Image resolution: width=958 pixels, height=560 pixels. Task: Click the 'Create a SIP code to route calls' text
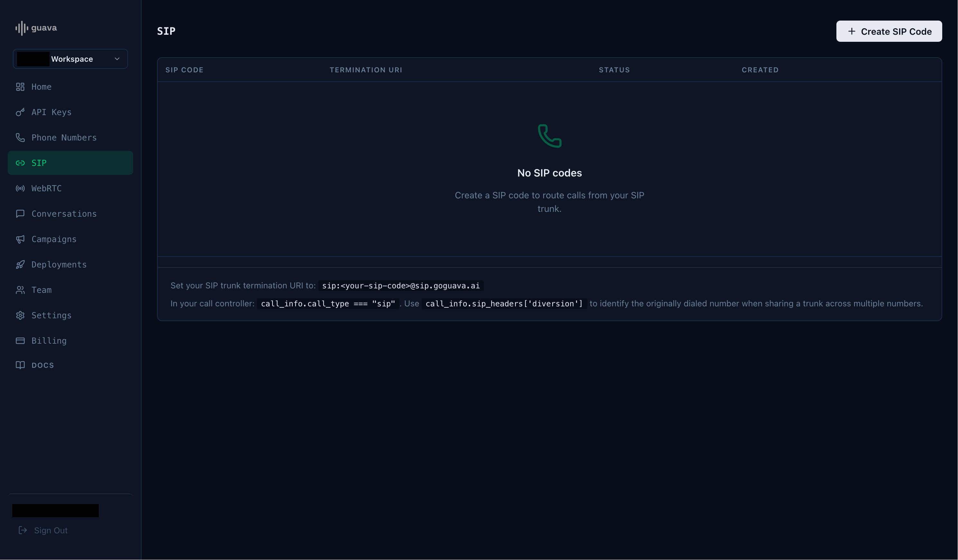pos(549,202)
